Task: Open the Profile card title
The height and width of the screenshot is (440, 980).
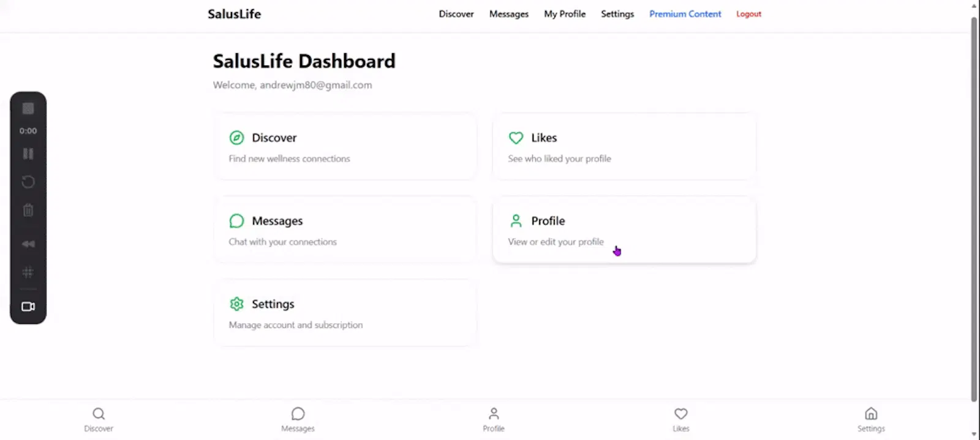Action: (x=548, y=221)
